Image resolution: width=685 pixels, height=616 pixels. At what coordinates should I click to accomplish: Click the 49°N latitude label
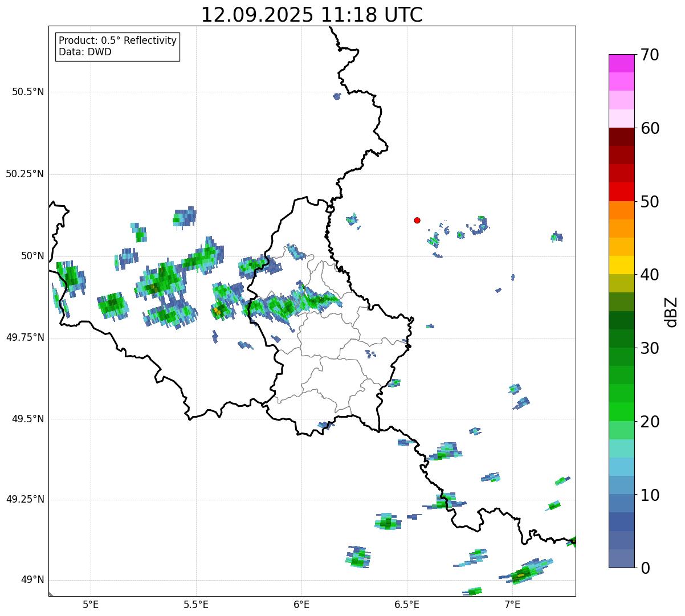click(32, 580)
